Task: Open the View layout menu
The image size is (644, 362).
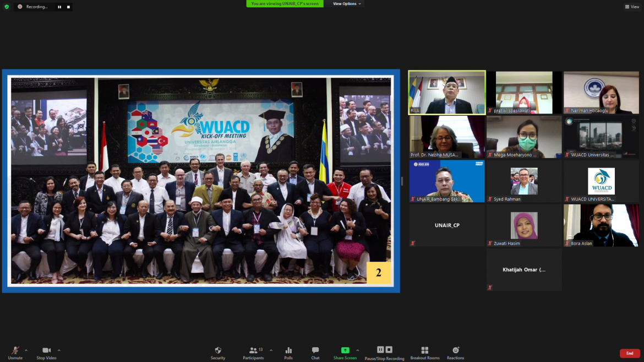Action: 632,7
